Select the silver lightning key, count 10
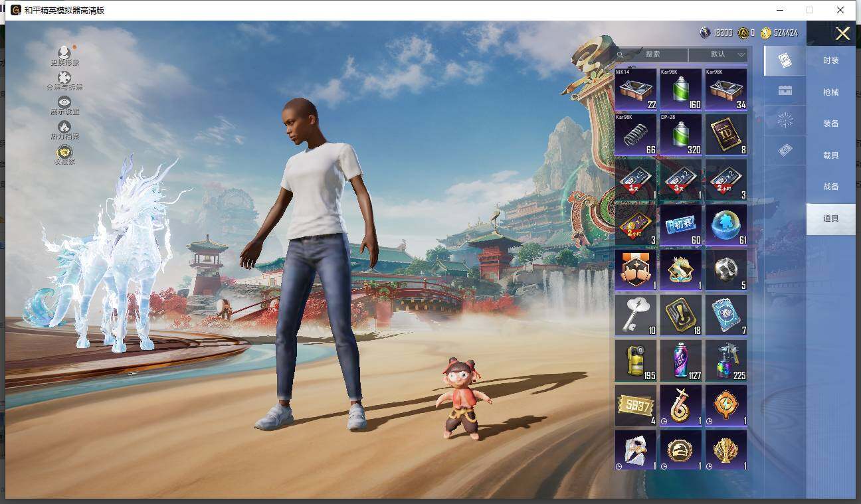861x504 pixels. click(x=636, y=315)
